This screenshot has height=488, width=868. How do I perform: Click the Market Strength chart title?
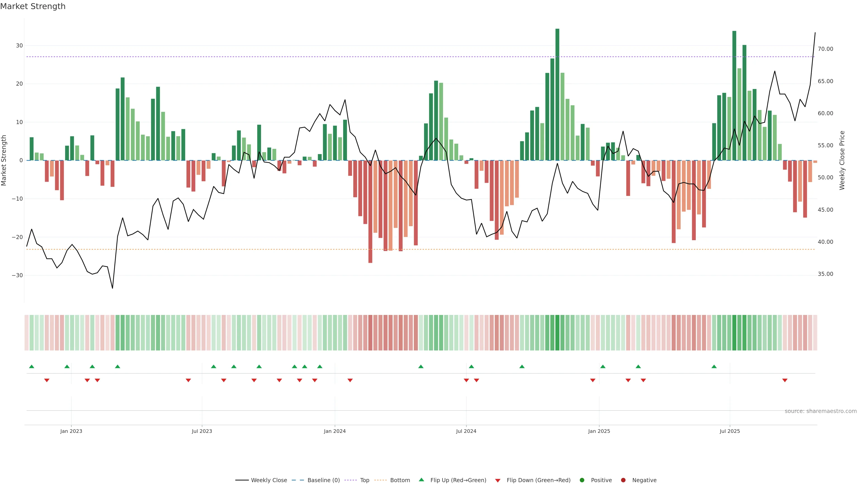tap(33, 6)
